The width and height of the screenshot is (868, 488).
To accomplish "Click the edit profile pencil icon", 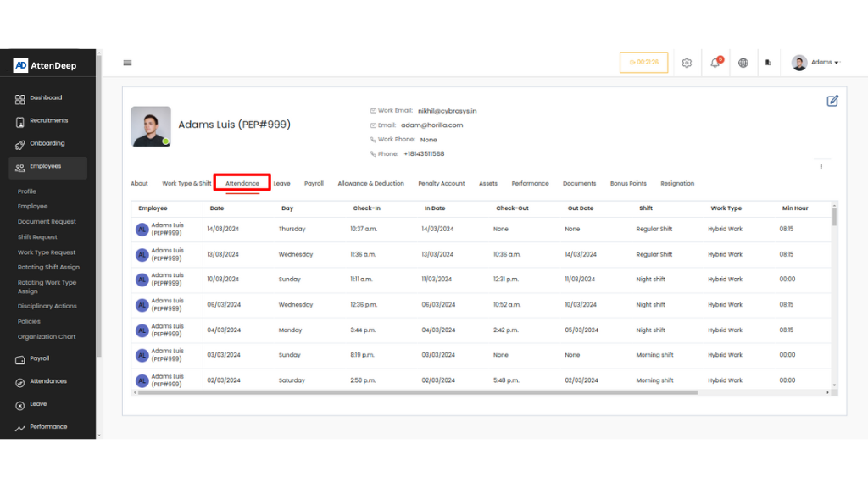I will click(832, 101).
